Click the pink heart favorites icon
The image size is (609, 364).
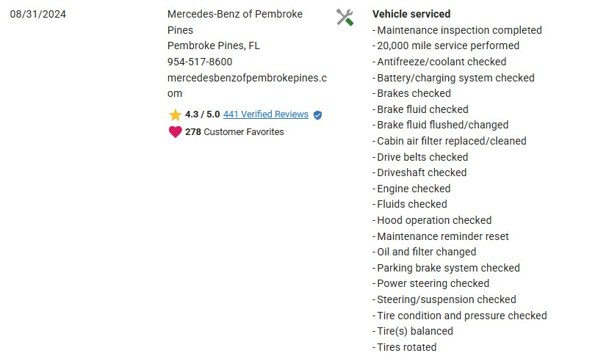(175, 132)
